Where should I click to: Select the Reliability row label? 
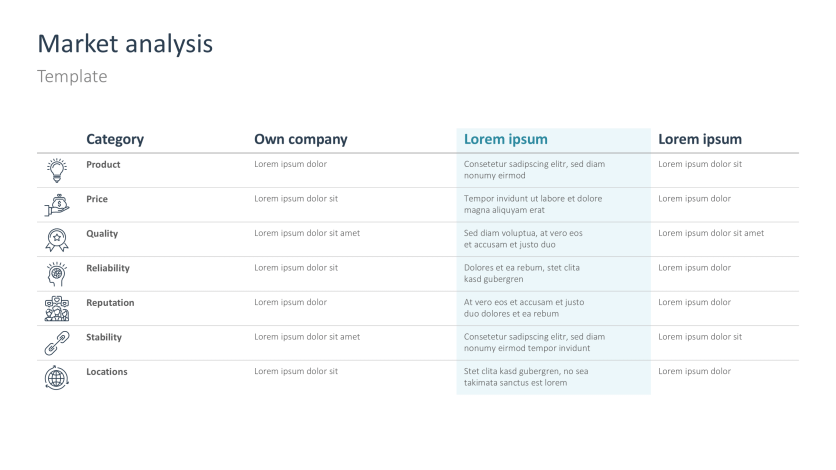108,268
